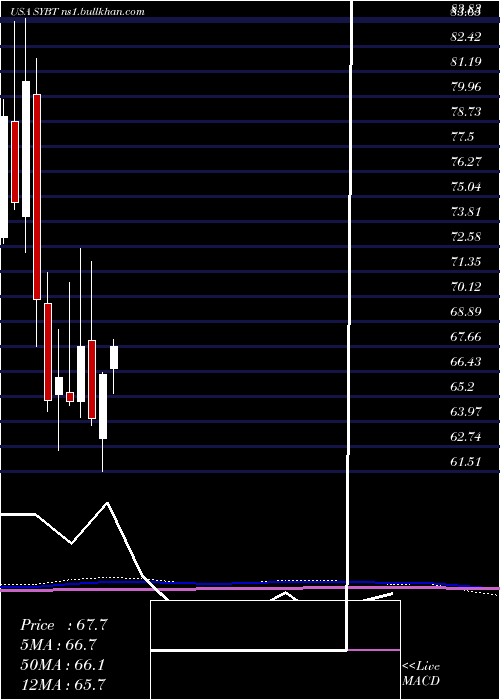The height and width of the screenshot is (700, 500).
Task: Click the 68.89 price axis label
Action: pyautogui.click(x=466, y=312)
